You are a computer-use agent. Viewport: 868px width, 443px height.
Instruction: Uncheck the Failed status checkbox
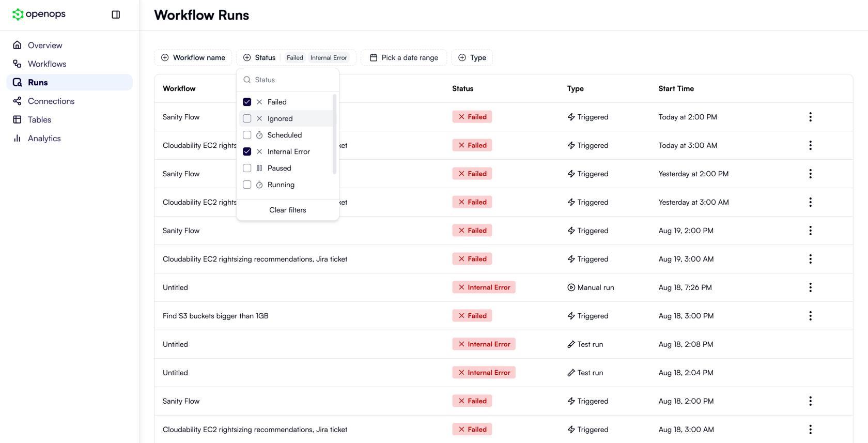click(x=247, y=102)
